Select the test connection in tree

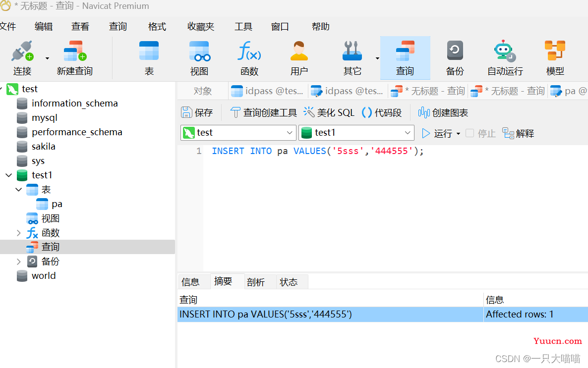pyautogui.click(x=30, y=89)
